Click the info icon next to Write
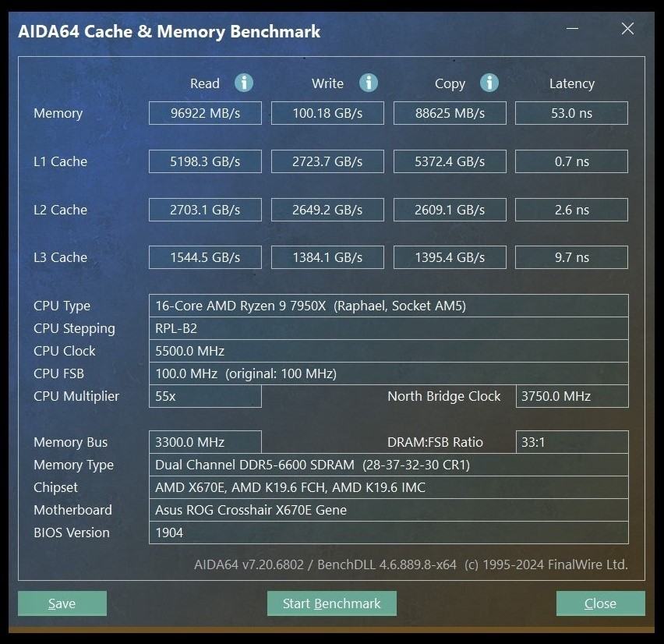Image resolution: width=664 pixels, height=644 pixels. [x=369, y=83]
